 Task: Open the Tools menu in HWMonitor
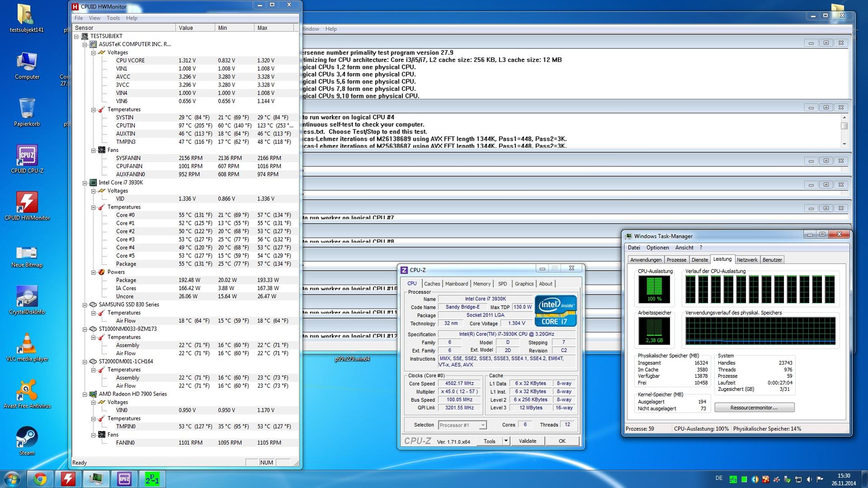point(113,18)
